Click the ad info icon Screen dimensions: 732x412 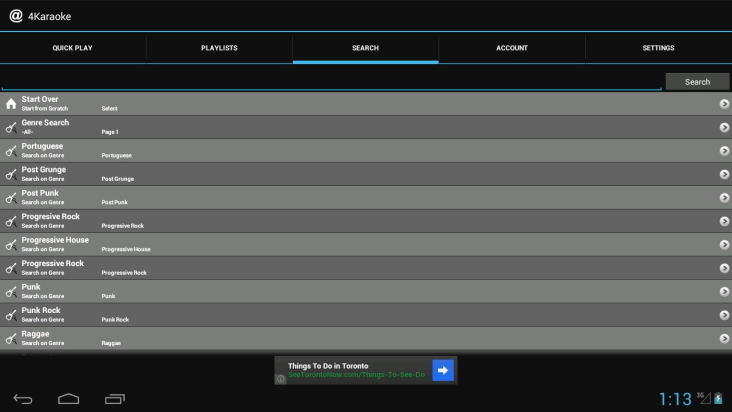(x=281, y=379)
